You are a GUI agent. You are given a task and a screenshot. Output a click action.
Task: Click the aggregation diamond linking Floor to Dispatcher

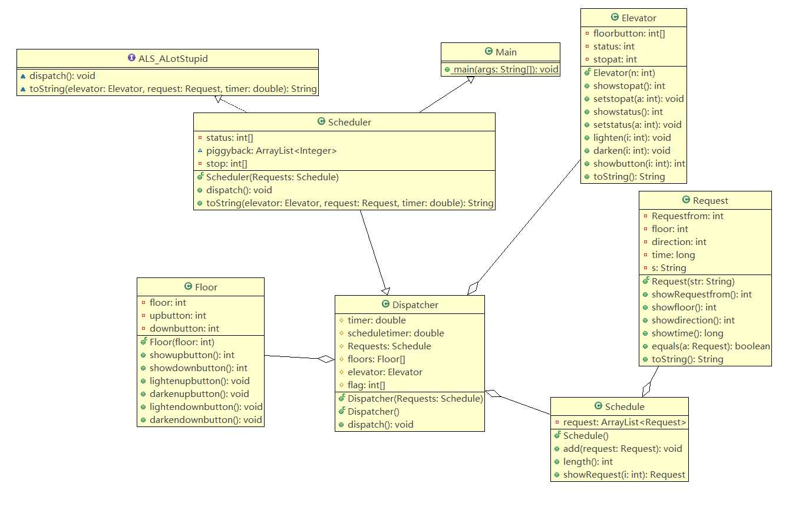[x=325, y=359]
